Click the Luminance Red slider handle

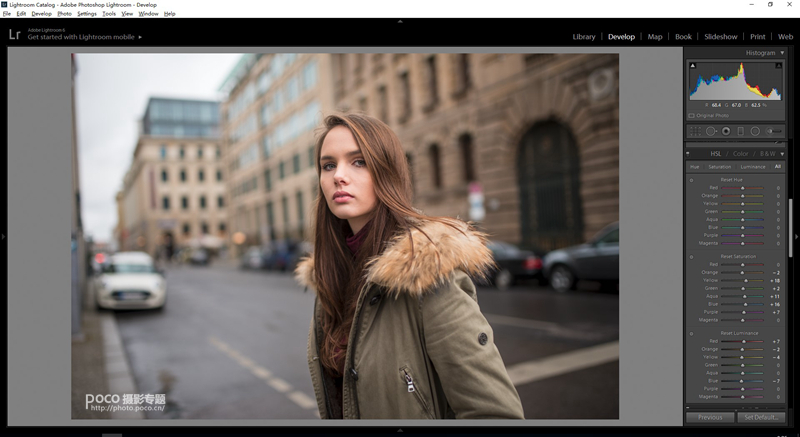click(744, 342)
